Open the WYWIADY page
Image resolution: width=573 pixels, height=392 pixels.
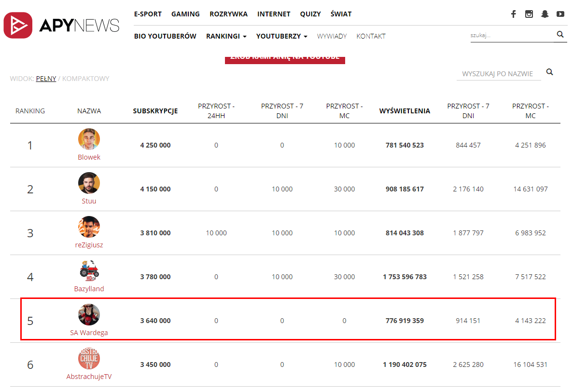pyautogui.click(x=332, y=36)
